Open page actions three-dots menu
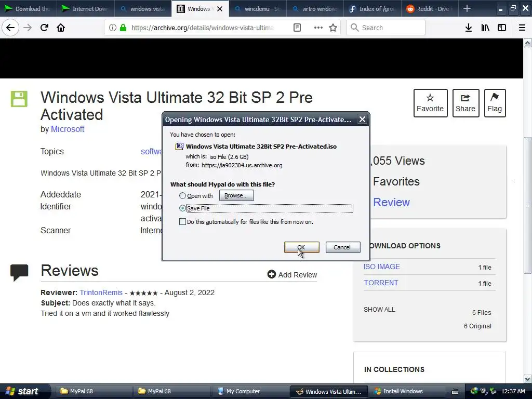 [x=318, y=28]
